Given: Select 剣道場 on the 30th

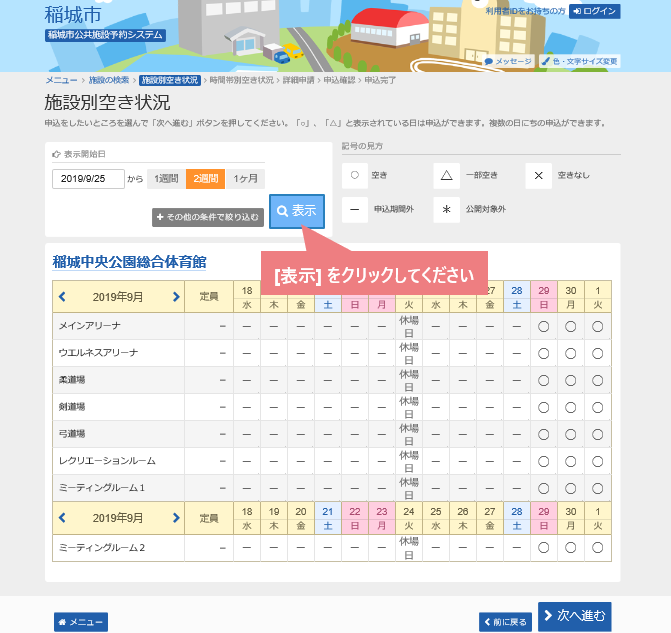Looking at the screenshot, I should pyautogui.click(x=570, y=407).
